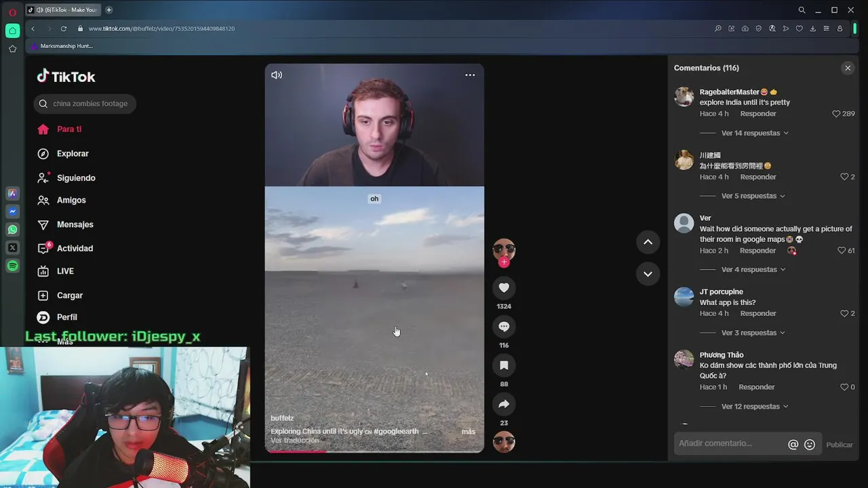Open Messenger in the Opera sidebar
Screen dimensions: 868x488
(12, 211)
